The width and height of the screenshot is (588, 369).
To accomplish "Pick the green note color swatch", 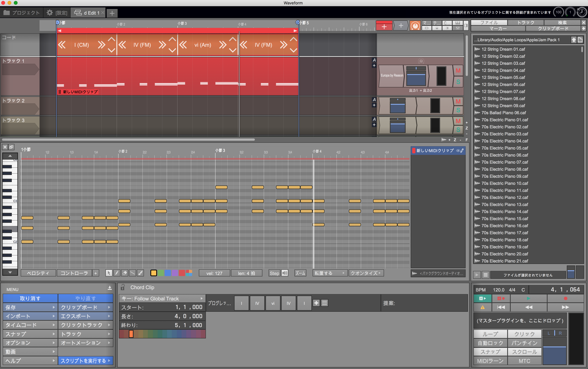I will tap(161, 273).
